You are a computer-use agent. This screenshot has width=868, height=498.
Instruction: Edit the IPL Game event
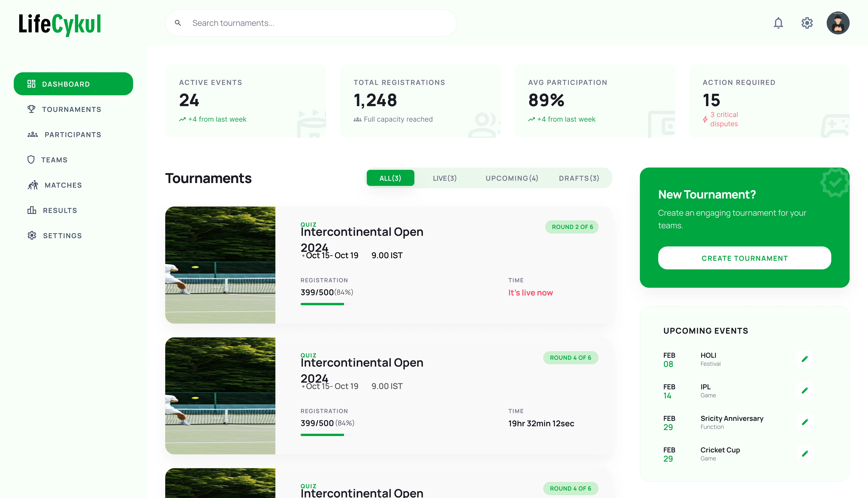[x=805, y=390]
